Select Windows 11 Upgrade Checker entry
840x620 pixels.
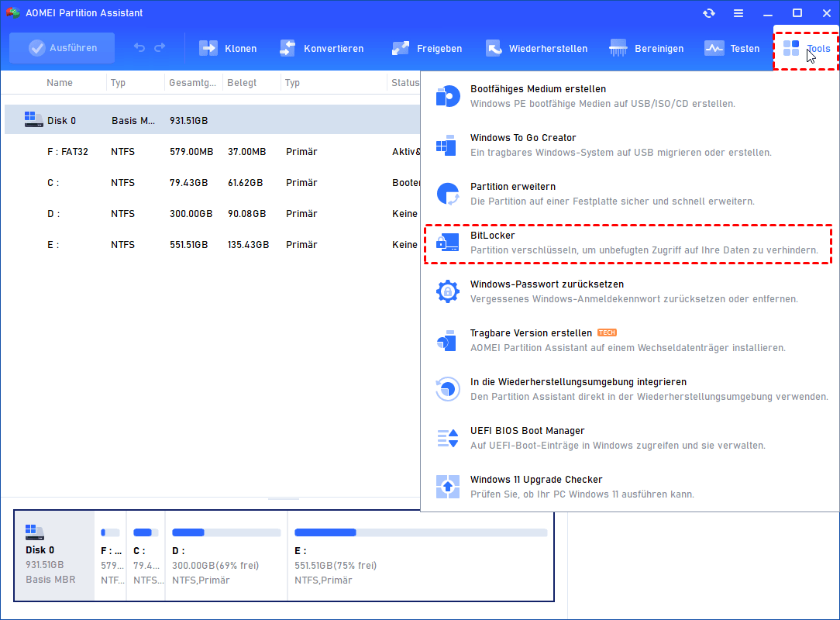pos(629,487)
